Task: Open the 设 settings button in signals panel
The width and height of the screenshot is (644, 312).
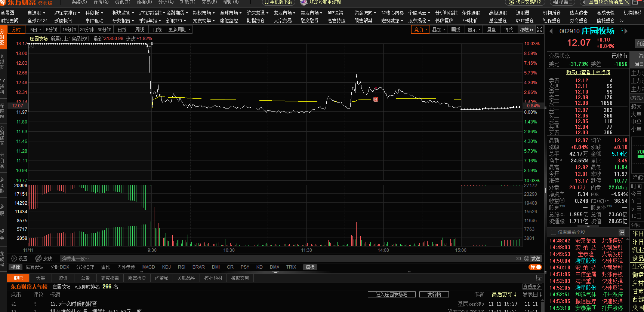Action: pos(622,232)
